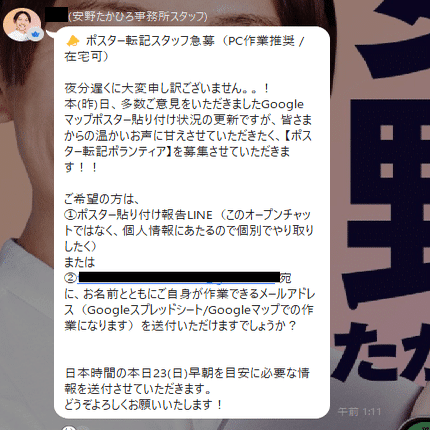430x430 pixels.
Task: Click the green round icon at bottom-right corner
Action: [x=417, y=424]
